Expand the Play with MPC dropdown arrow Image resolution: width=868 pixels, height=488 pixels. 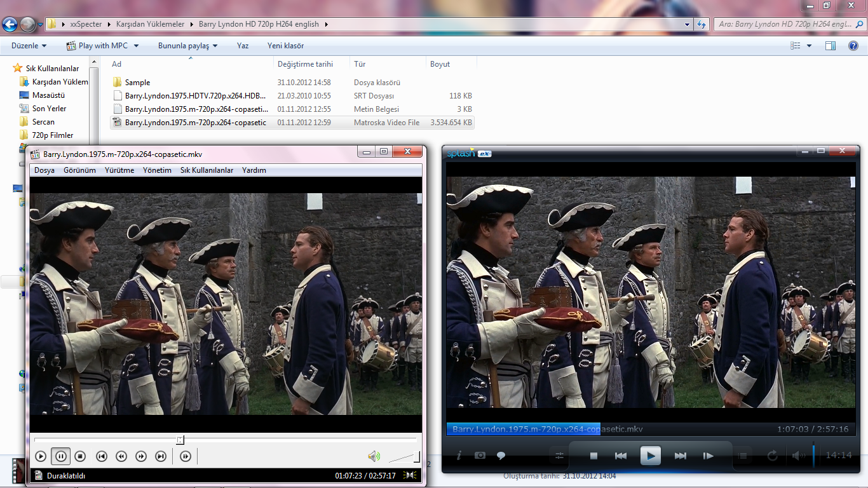pyautogui.click(x=136, y=46)
